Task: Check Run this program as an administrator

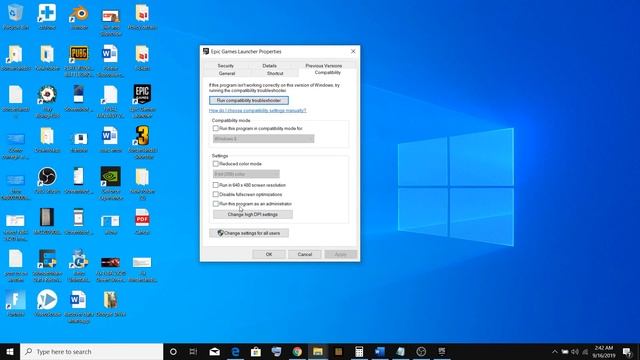Action: point(216,204)
